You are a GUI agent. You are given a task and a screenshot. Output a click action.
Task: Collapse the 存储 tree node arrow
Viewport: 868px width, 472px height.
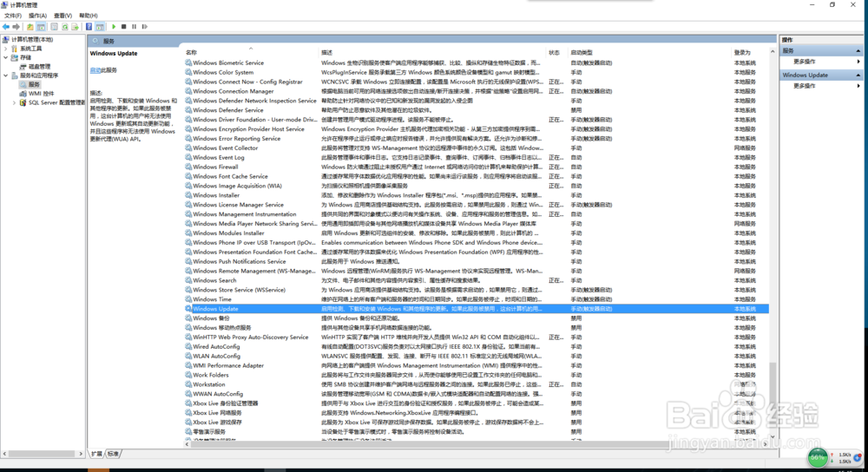(x=6, y=57)
